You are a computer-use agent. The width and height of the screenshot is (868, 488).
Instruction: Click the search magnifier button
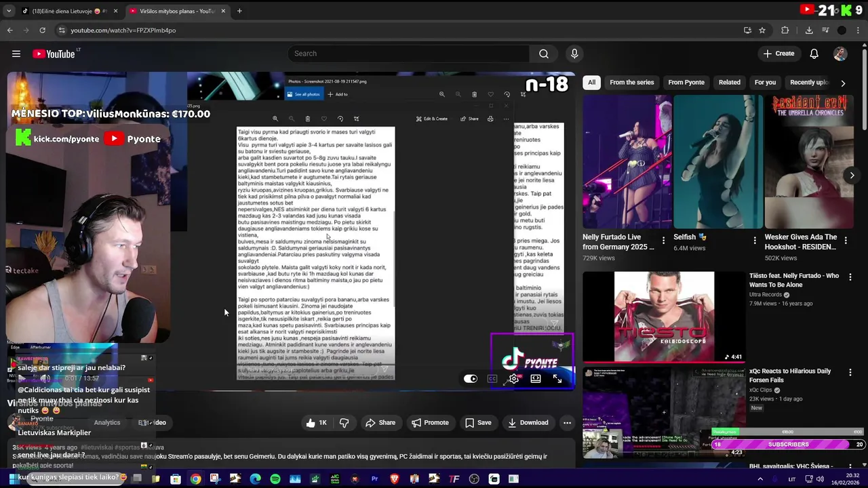point(544,54)
